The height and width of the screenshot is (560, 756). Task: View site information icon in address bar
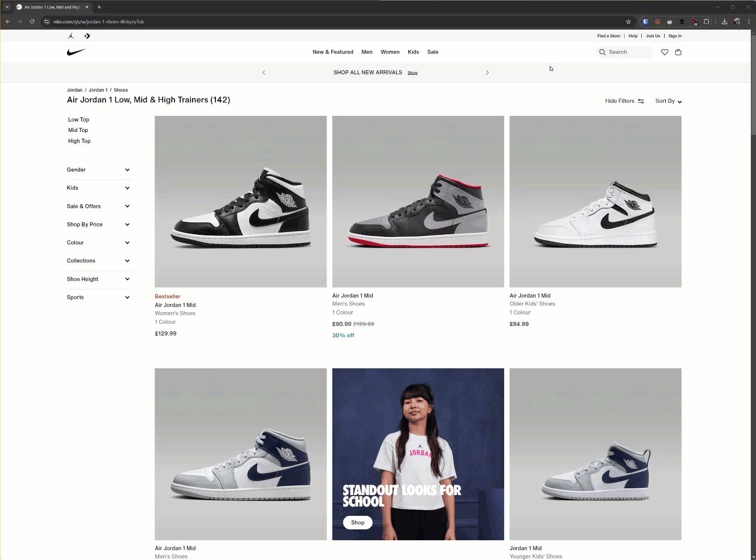[46, 21]
